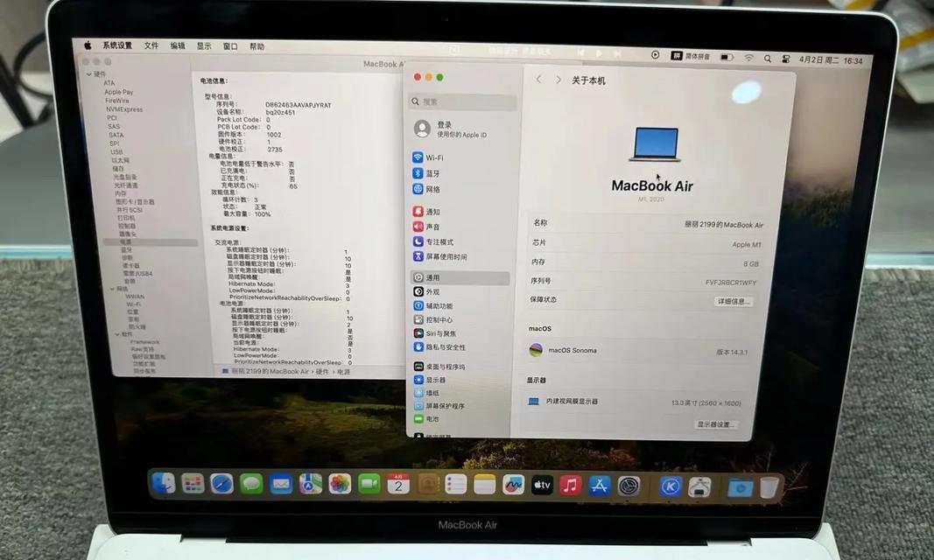Click the Settings 搜索 field

point(462,101)
